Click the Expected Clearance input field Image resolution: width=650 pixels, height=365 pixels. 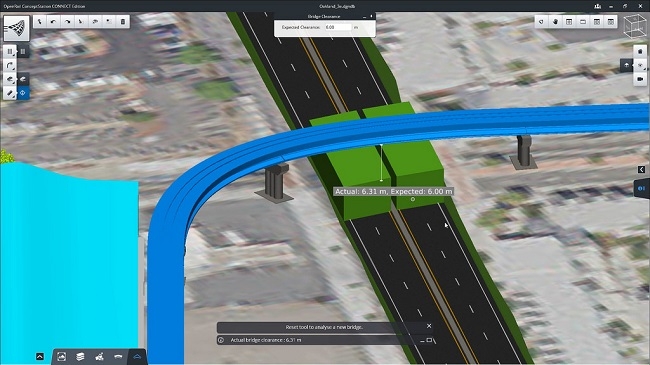click(x=337, y=27)
